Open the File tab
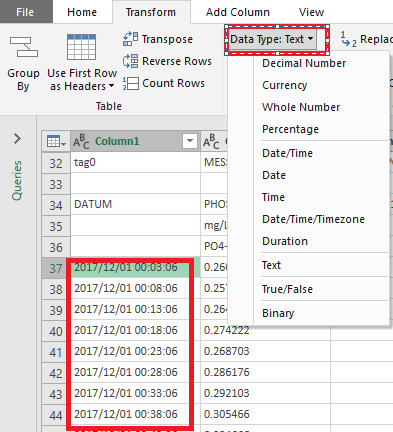The width and height of the screenshot is (393, 432). [25, 12]
